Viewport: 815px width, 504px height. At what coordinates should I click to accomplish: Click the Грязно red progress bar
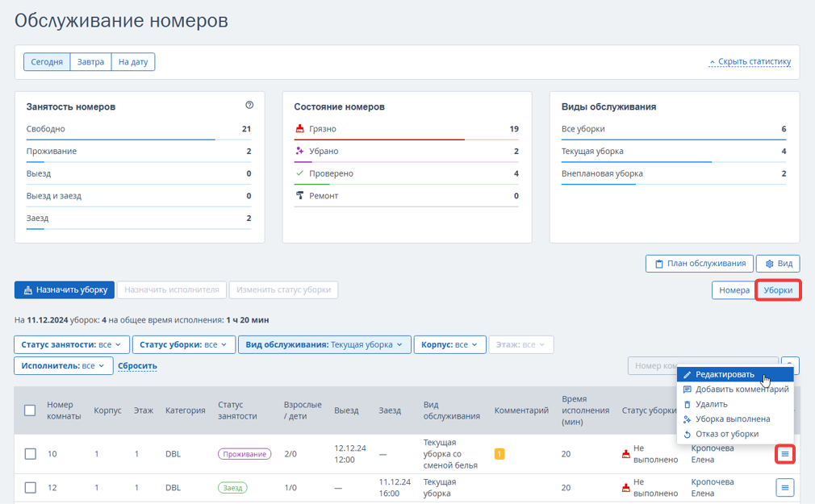(x=379, y=140)
